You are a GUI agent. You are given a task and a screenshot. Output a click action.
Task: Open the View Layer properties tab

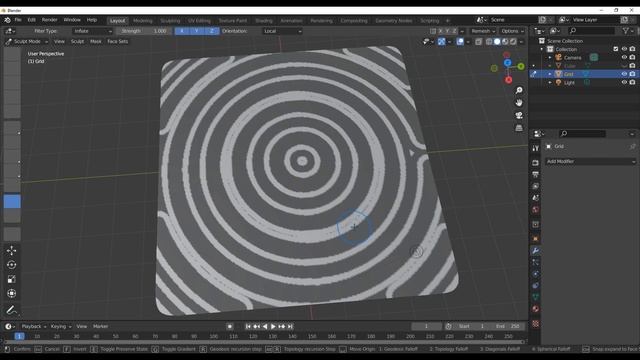click(x=536, y=186)
